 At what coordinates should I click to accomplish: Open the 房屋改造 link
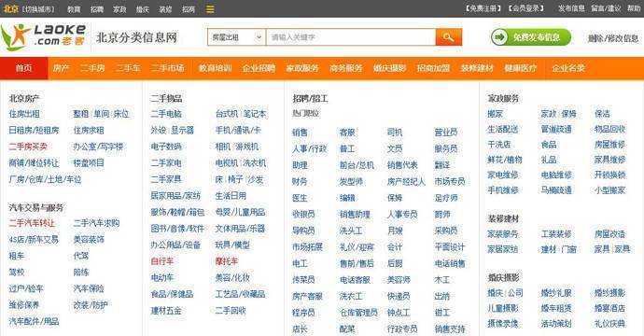coord(609,234)
